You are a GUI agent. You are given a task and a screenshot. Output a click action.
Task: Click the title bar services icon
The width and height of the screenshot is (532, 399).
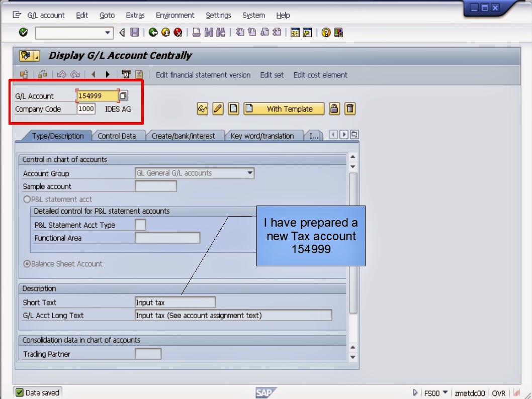click(29, 56)
